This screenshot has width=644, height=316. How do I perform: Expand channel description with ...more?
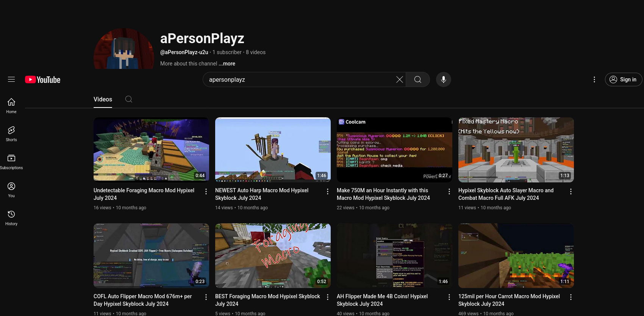tap(227, 64)
